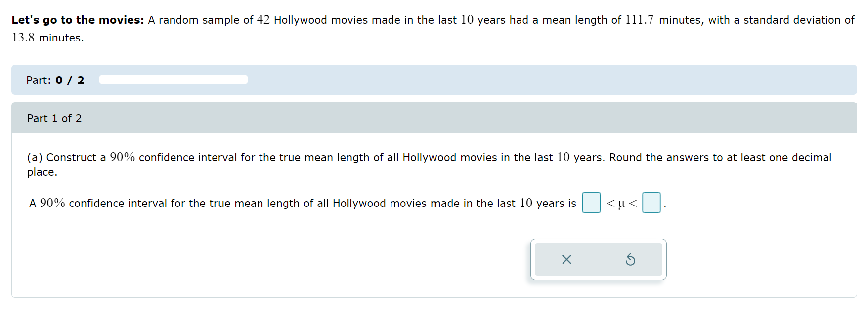Click the answer toolbar containing X and undo
This screenshot has width=868, height=329.
tap(598, 259)
